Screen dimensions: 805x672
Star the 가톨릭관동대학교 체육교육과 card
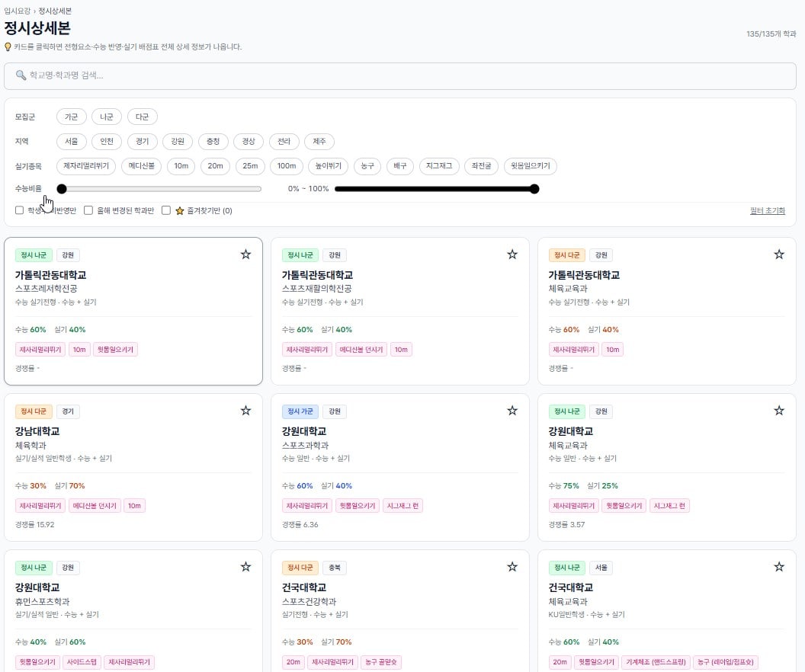pyautogui.click(x=779, y=254)
